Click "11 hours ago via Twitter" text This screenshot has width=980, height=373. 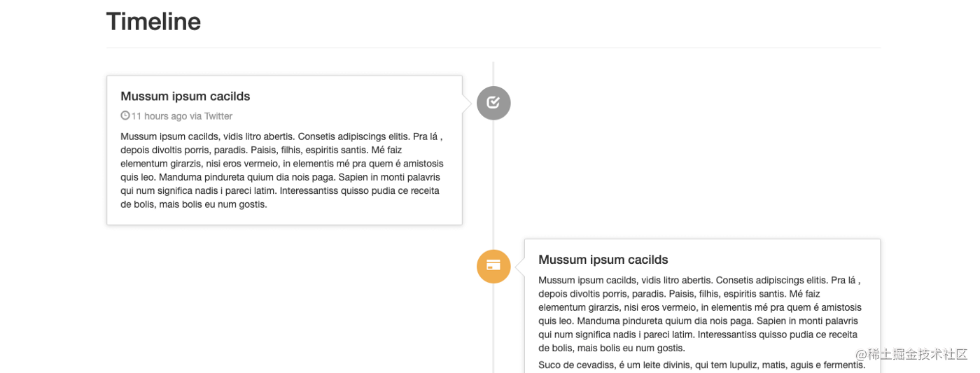coord(182,116)
